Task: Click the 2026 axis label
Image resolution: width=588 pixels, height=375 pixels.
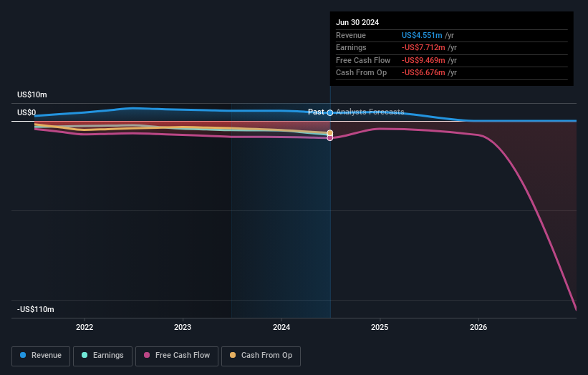Action: point(478,327)
